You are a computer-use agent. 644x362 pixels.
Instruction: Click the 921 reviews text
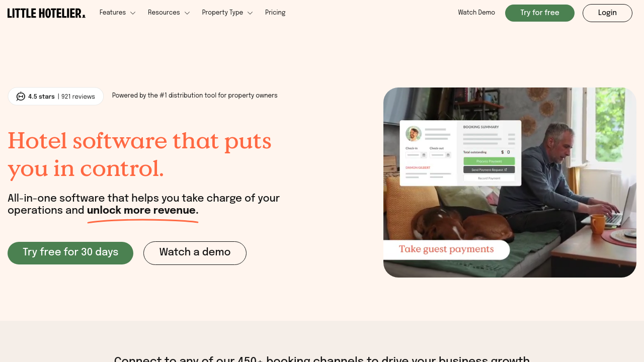point(78,97)
